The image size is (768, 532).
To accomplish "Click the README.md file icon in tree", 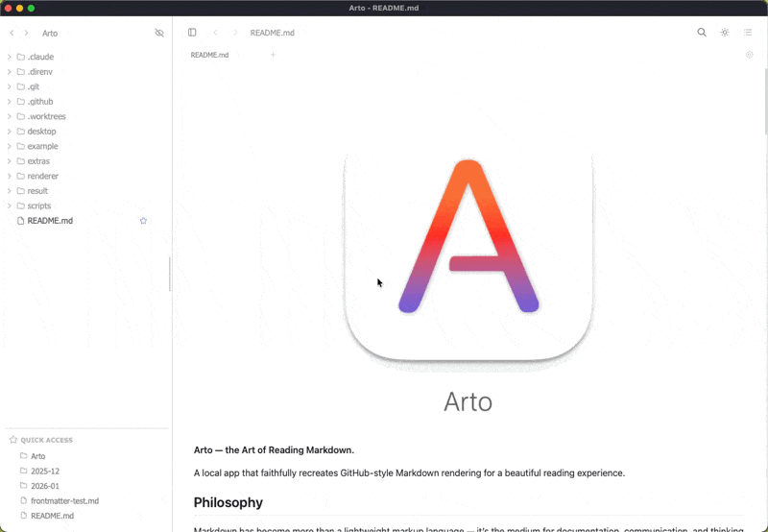I will [x=20, y=221].
